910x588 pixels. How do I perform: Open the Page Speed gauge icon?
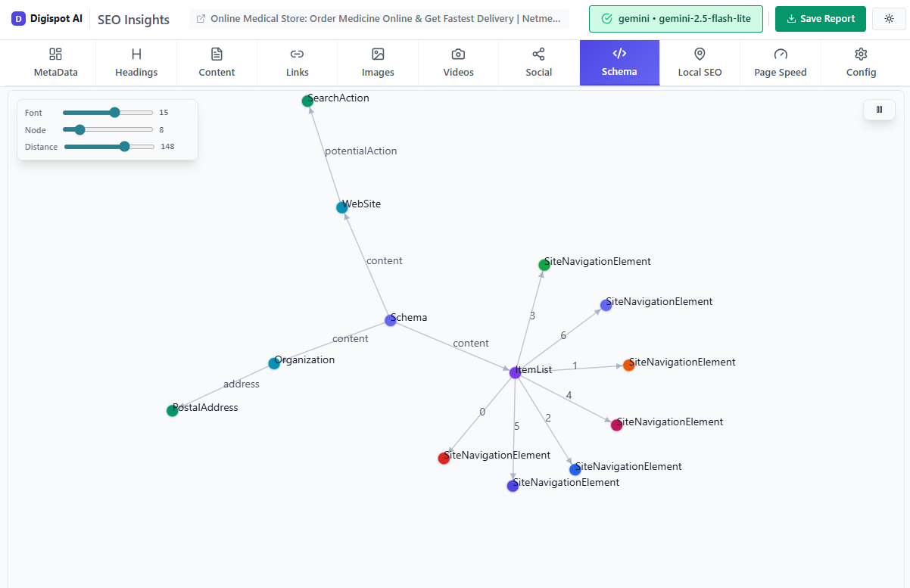(781, 54)
